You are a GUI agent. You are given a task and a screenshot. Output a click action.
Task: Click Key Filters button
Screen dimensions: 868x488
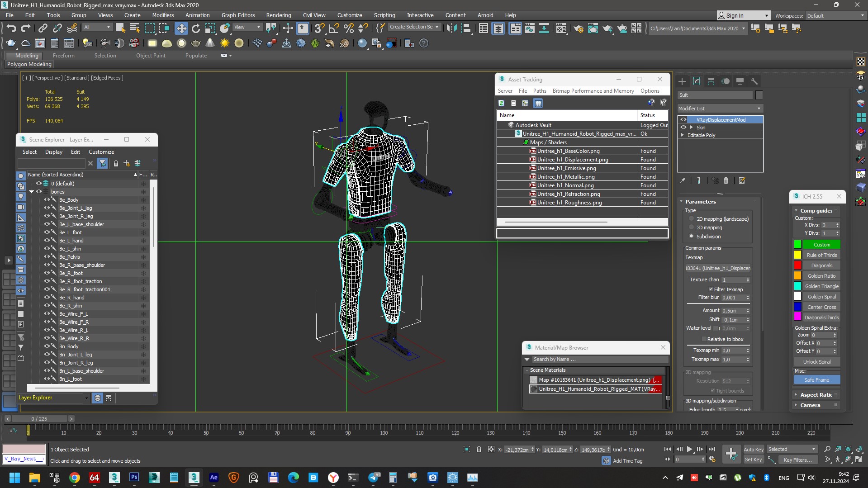[797, 460]
